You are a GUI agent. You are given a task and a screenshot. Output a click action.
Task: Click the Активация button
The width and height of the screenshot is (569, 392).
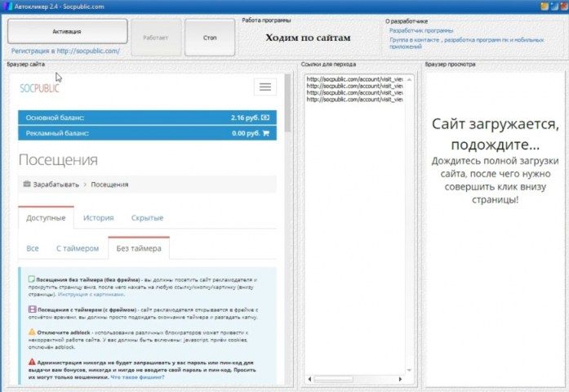tap(68, 31)
